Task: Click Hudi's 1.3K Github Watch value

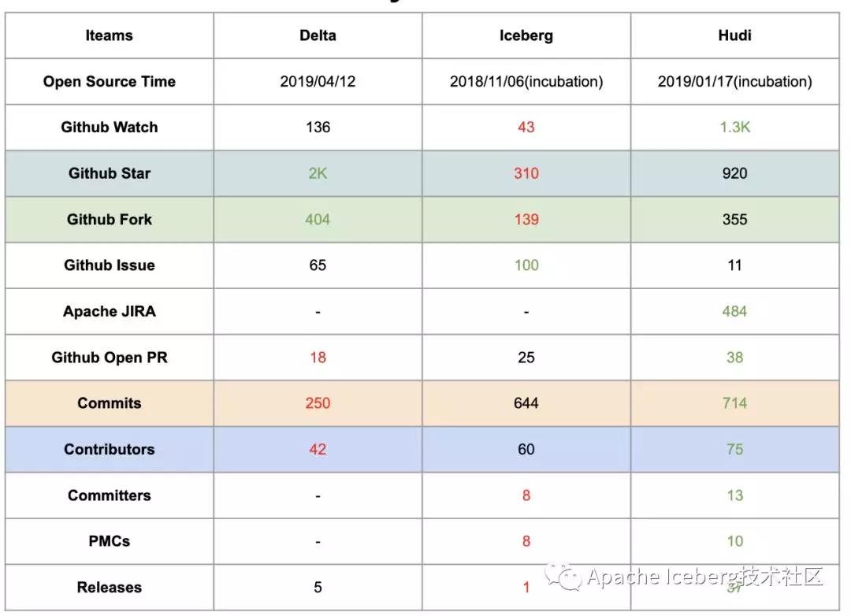Action: point(735,127)
